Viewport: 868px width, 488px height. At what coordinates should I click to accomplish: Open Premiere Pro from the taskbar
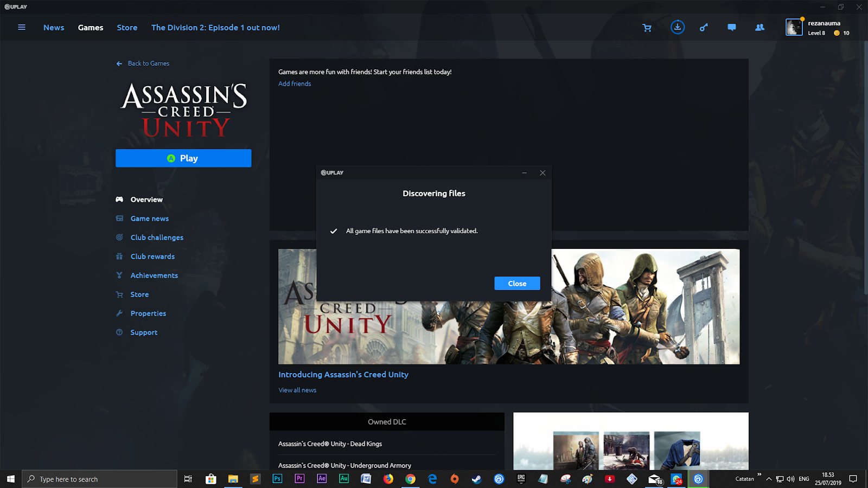click(x=299, y=479)
